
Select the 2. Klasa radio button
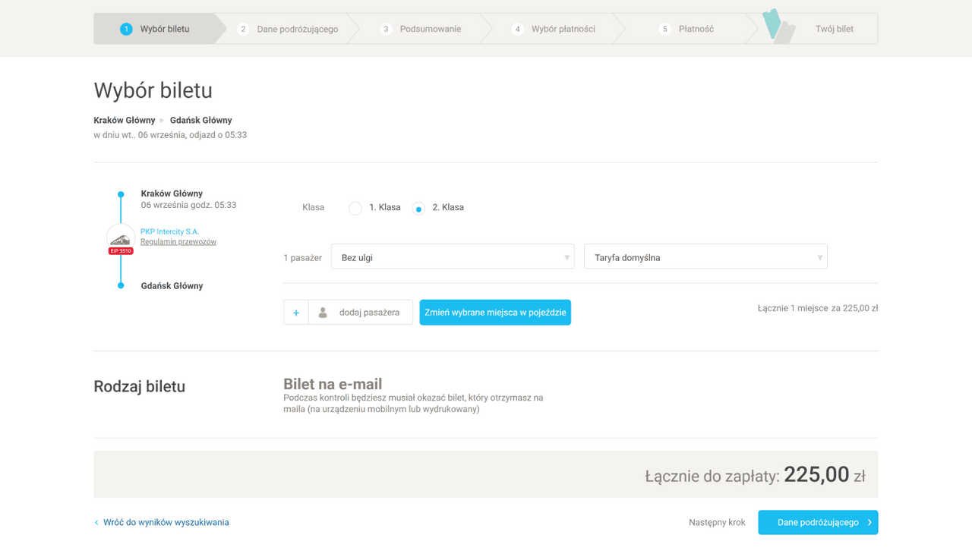click(418, 209)
